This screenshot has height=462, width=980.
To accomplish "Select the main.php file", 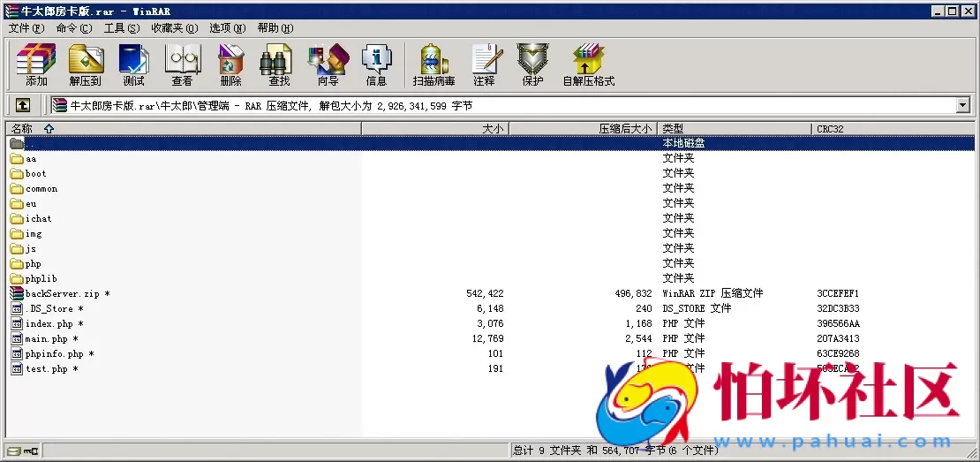I will [x=44, y=339].
